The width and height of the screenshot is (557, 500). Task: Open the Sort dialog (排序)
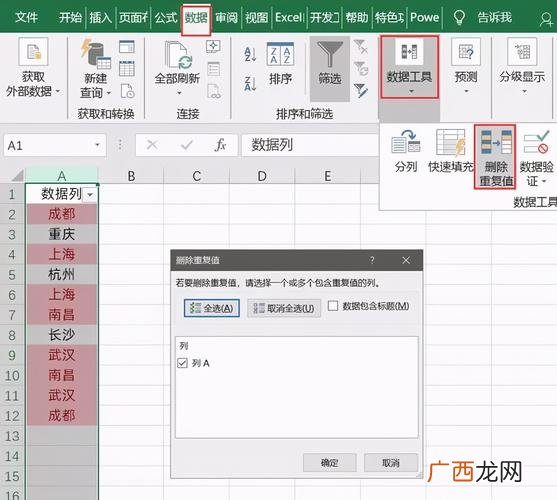point(280,64)
